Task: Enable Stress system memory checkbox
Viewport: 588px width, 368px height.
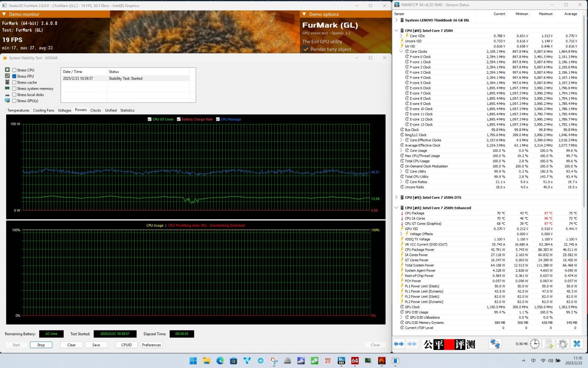Action: tap(14, 89)
